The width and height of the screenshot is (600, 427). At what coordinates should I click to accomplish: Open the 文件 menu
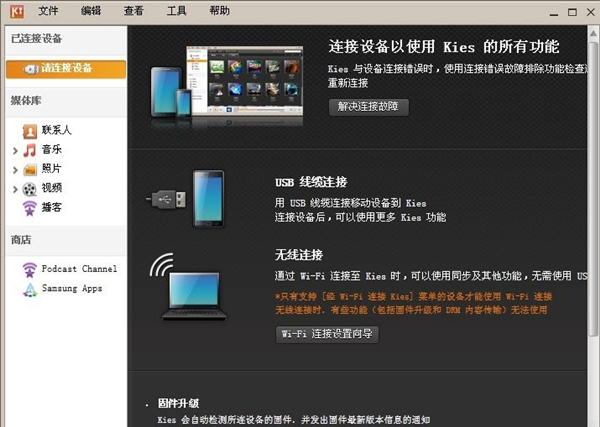tap(48, 11)
